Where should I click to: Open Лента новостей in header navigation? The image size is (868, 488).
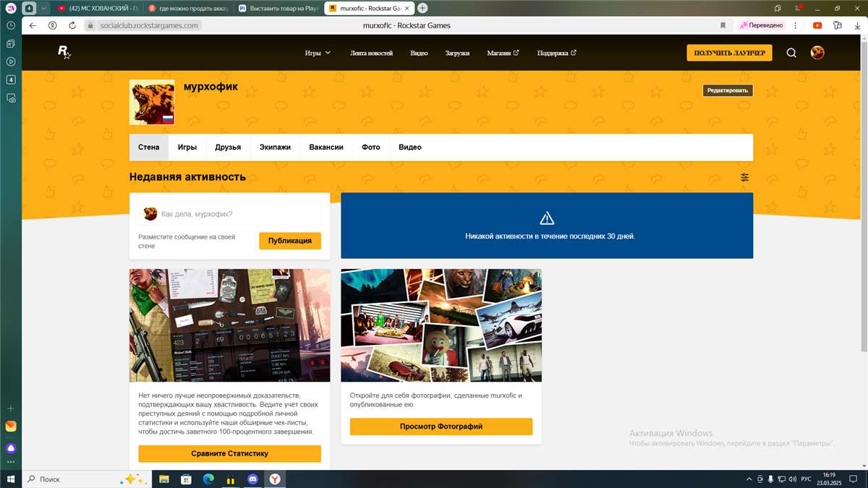tap(371, 53)
